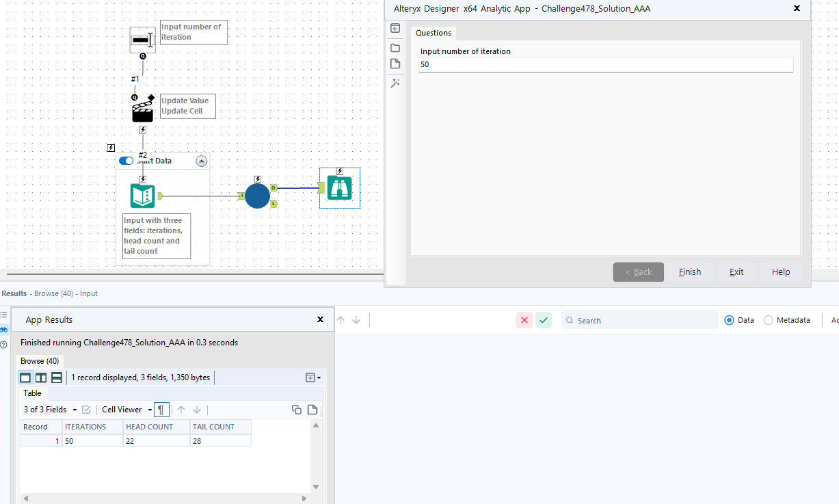Collapse the Start Data container chevron
This screenshot has width=839, height=504.
click(x=201, y=161)
